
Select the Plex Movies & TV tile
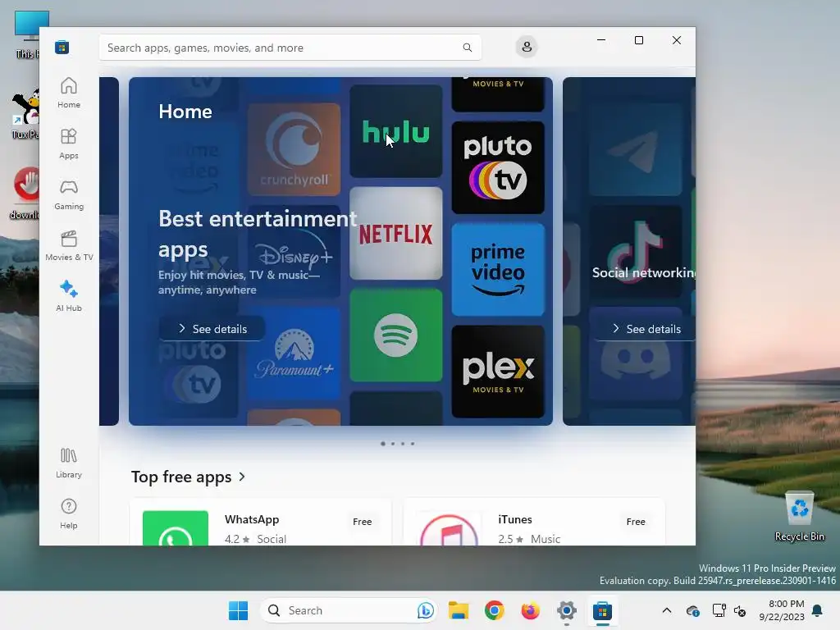click(498, 372)
